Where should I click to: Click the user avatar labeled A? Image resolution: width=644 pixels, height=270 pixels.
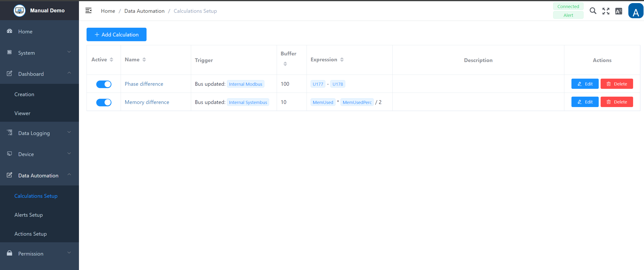coord(635,11)
